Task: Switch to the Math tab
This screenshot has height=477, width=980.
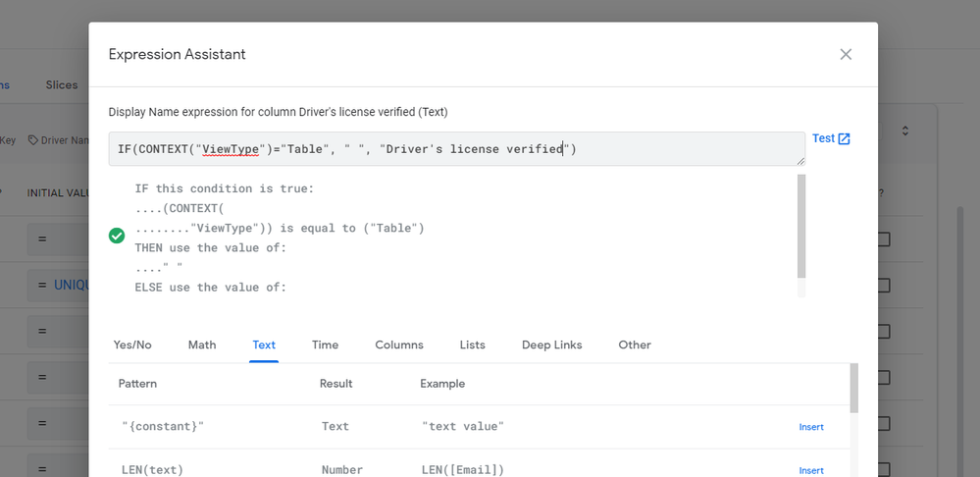Action: [x=202, y=344]
